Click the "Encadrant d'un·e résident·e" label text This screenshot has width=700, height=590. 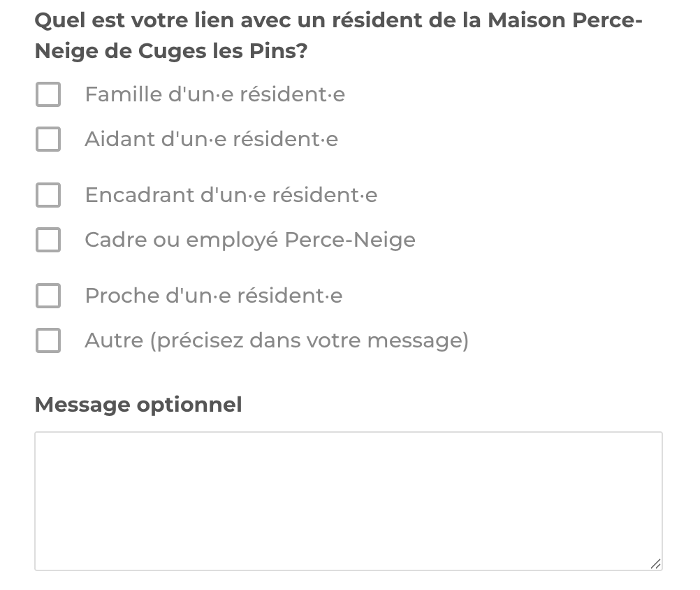click(231, 195)
